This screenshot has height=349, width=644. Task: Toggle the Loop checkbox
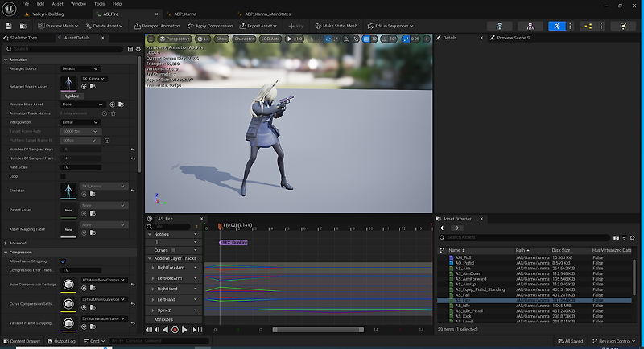pos(64,175)
